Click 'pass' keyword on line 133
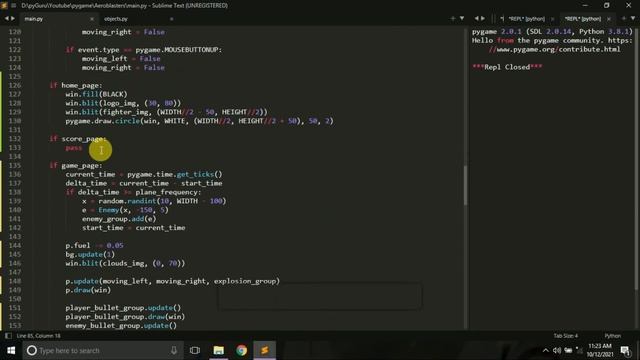This screenshot has width=640, height=360. click(x=73, y=148)
